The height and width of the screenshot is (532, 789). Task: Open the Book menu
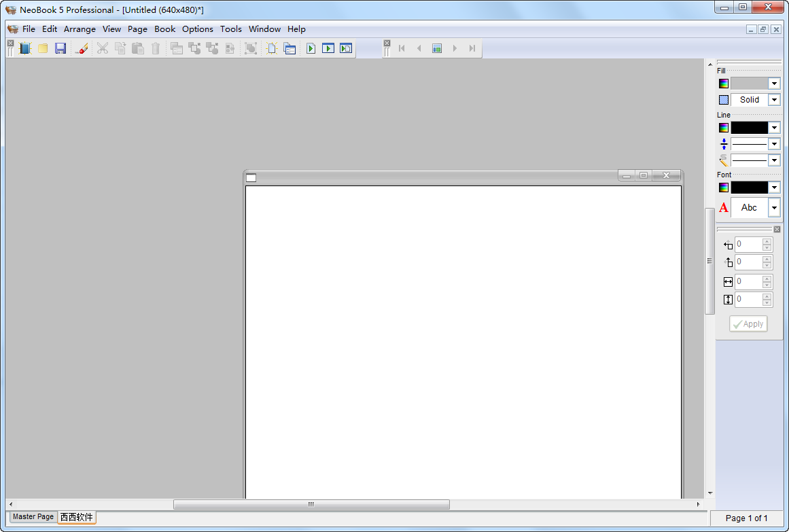pos(164,29)
